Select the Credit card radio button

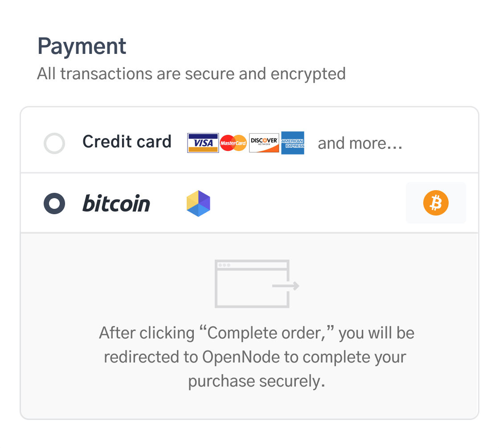click(54, 143)
